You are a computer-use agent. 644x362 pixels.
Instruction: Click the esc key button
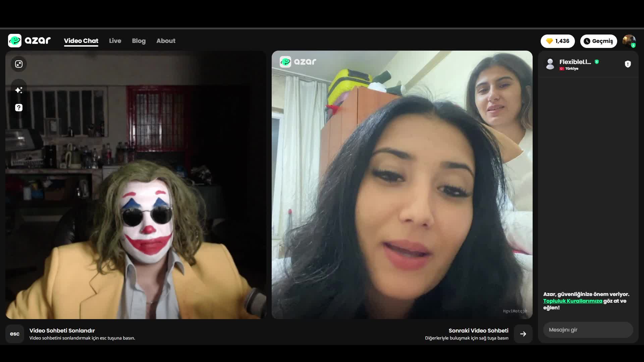[15, 334]
